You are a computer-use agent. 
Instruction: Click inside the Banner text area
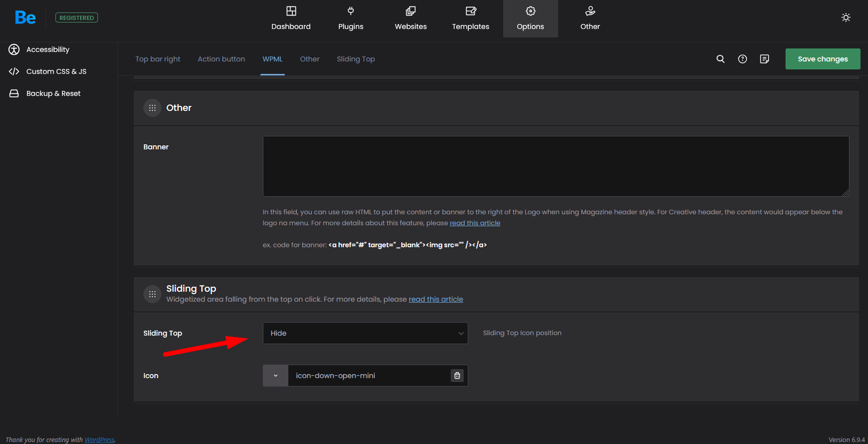(556, 166)
